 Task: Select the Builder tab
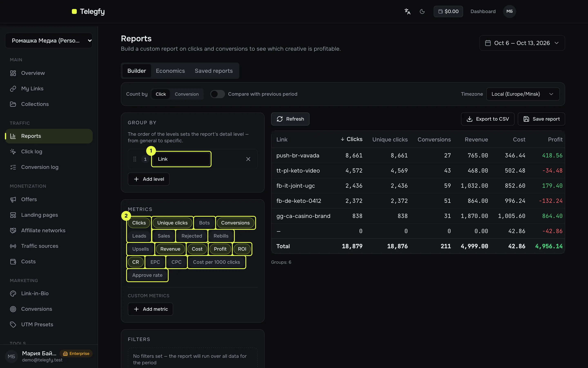pos(137,71)
